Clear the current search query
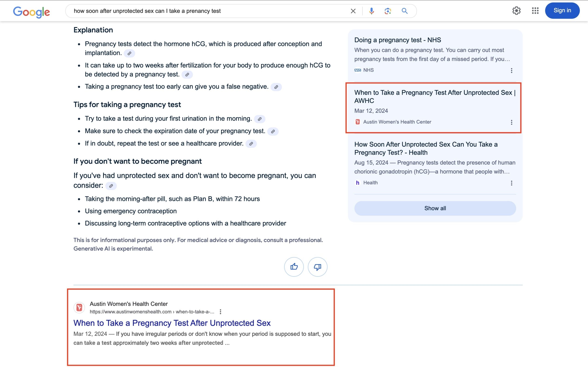Viewport: 588px width, 367px height. click(x=352, y=11)
